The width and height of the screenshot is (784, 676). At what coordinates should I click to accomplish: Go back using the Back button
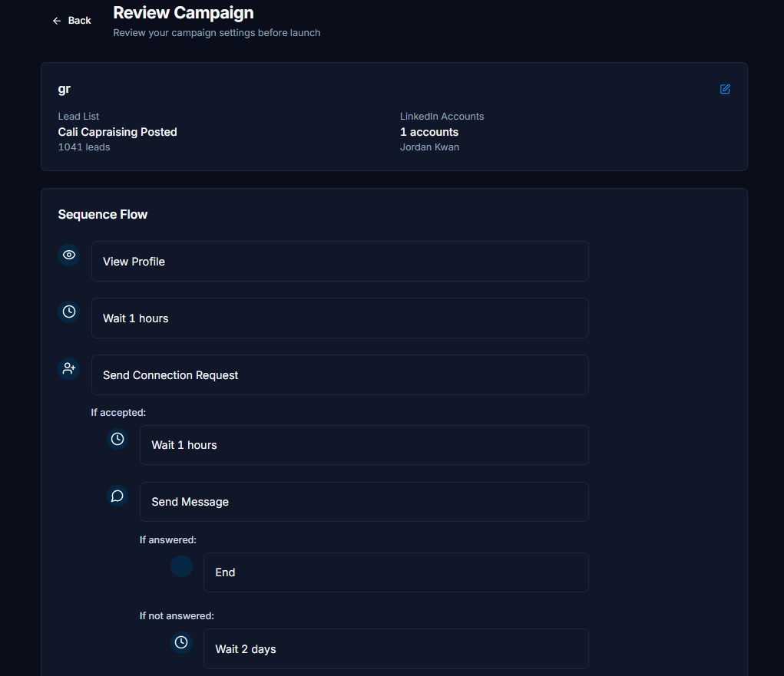pyautogui.click(x=72, y=21)
